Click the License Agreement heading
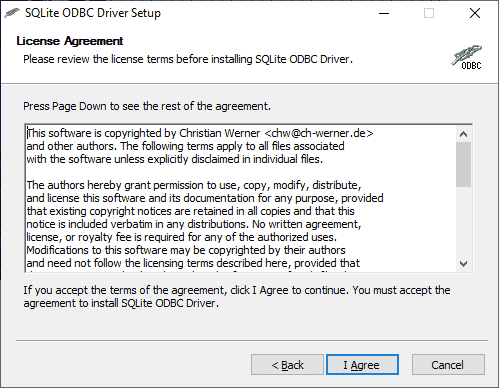Screen dimensions: 499x388 tap(70, 41)
